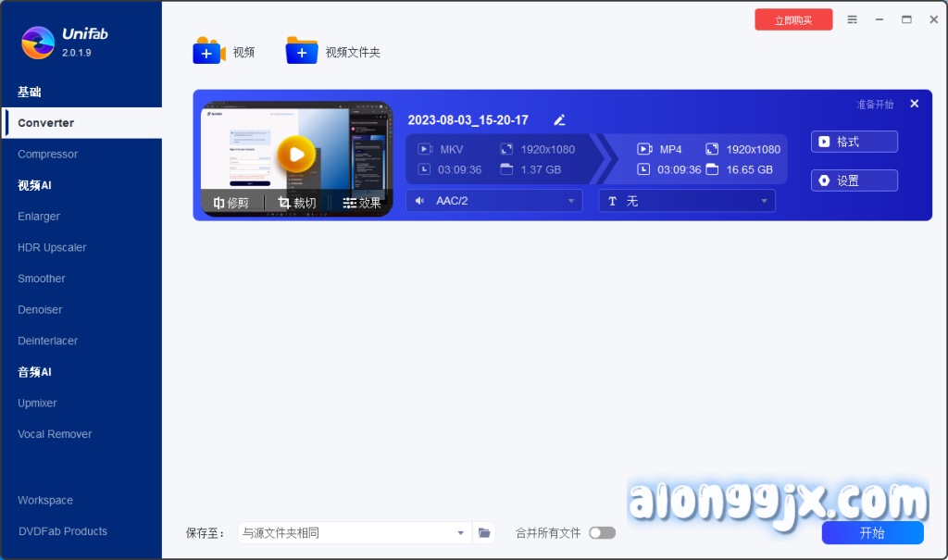Play the video thumbnail preview
This screenshot has height=560, width=948.
pyautogui.click(x=296, y=154)
